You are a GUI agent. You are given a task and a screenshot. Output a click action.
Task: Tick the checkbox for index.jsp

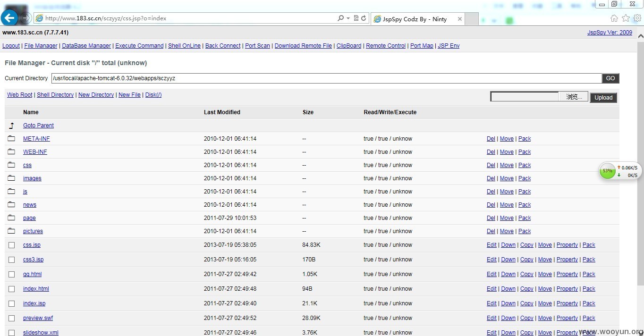12,303
